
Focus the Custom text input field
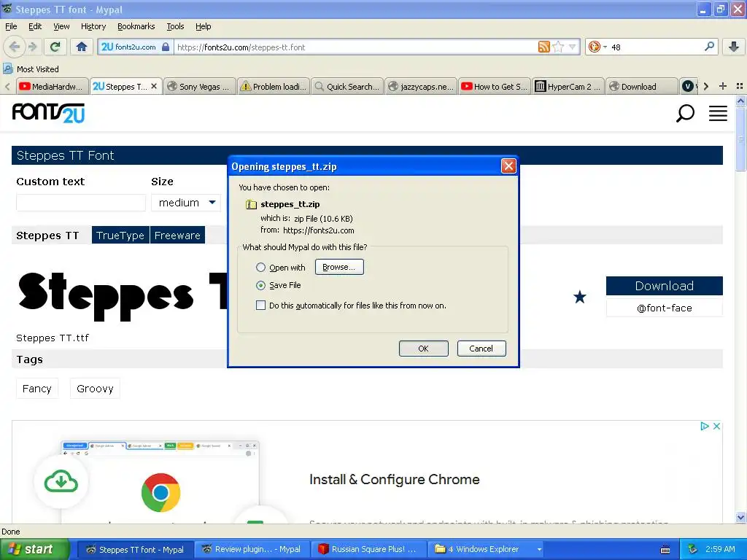(x=80, y=203)
